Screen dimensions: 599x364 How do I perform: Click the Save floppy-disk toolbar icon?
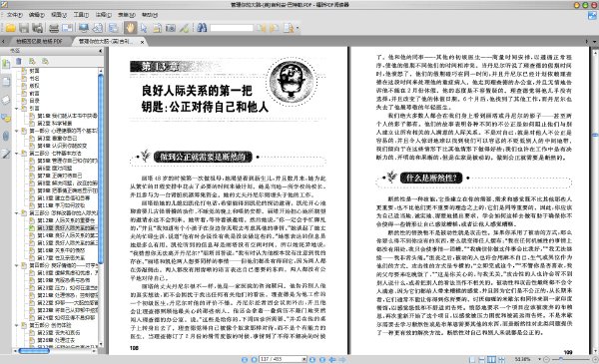[x=24, y=28]
